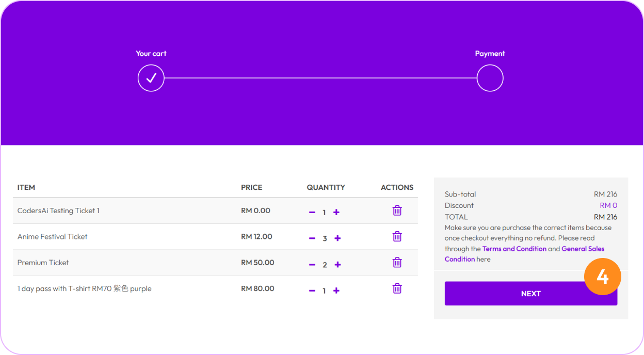Click the NEXT button to proceed
The height and width of the screenshot is (355, 644).
point(530,294)
